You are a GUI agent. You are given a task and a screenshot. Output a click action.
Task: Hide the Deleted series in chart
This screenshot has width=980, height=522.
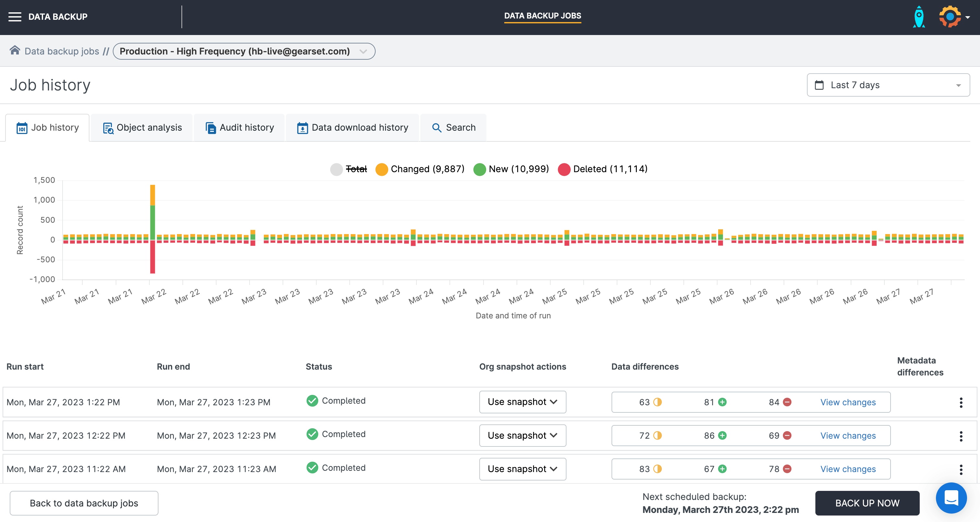(x=610, y=169)
